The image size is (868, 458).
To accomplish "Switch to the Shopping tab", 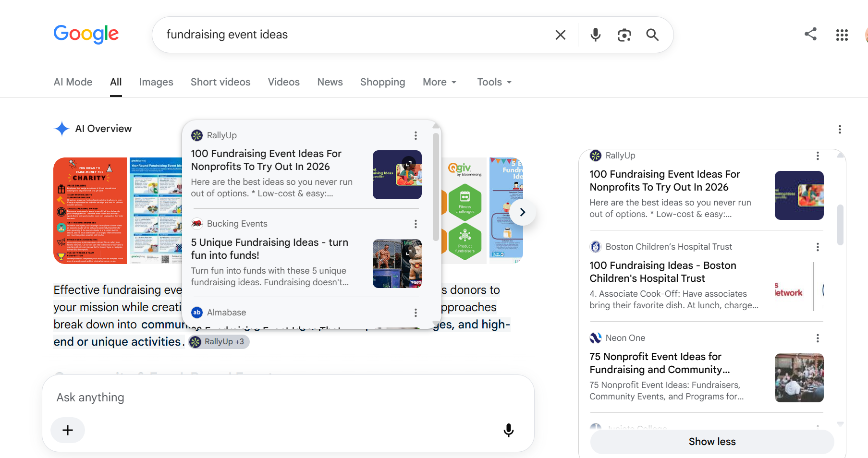I will point(383,82).
